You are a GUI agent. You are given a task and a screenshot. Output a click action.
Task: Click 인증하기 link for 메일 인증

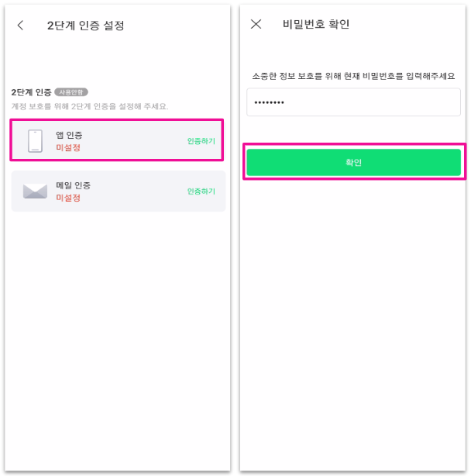click(201, 191)
